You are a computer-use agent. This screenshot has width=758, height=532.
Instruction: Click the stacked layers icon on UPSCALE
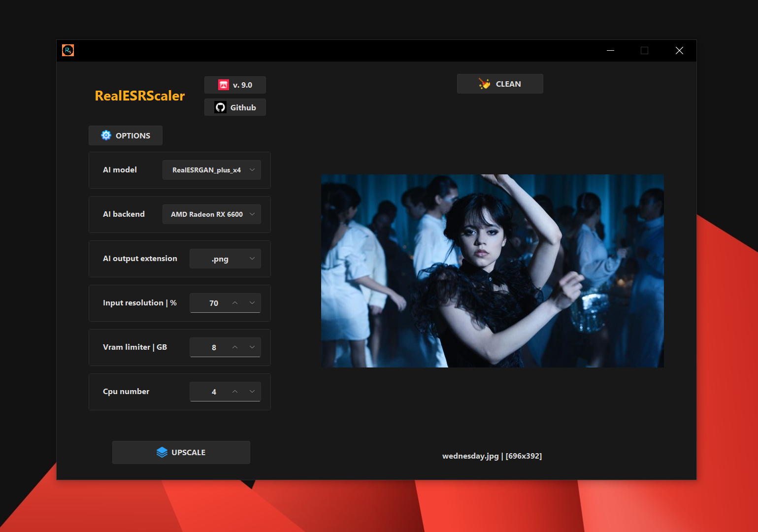point(163,452)
